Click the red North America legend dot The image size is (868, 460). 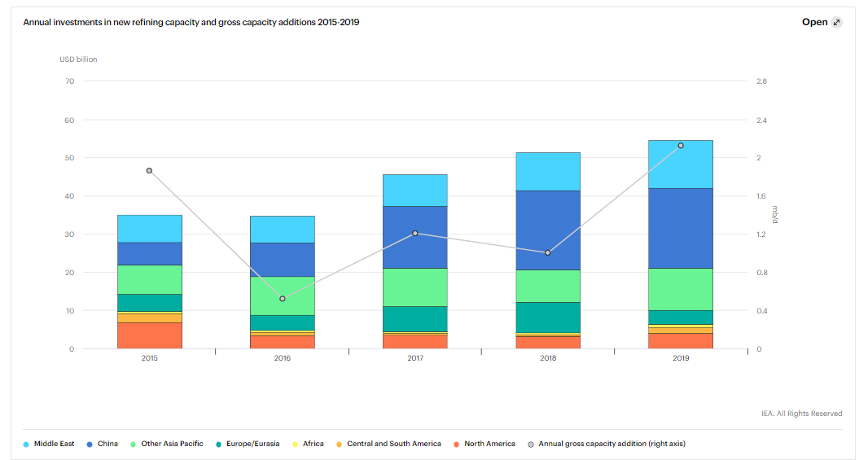[456, 445]
